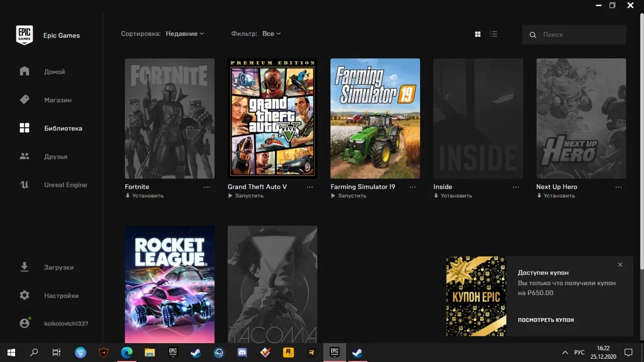Show hidden system tray icons

click(x=565, y=352)
